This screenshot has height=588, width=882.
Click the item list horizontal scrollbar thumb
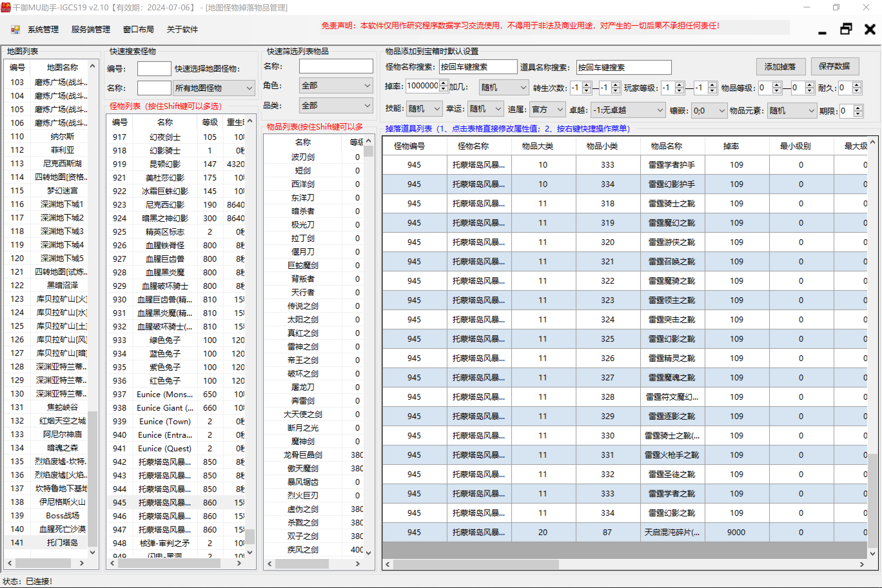click(x=302, y=563)
